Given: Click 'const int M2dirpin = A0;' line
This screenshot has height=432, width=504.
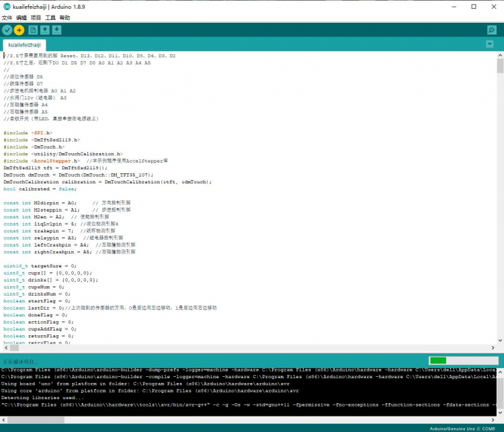Looking at the screenshot, I should point(40,203).
